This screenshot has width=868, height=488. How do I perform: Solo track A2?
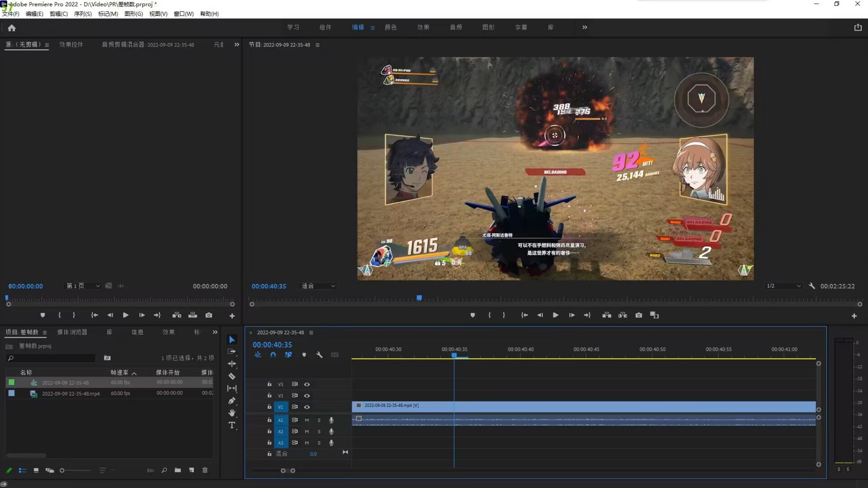click(x=319, y=431)
